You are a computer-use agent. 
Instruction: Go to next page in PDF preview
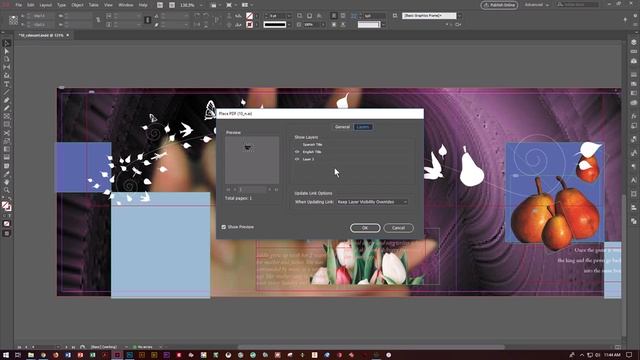[270, 189]
